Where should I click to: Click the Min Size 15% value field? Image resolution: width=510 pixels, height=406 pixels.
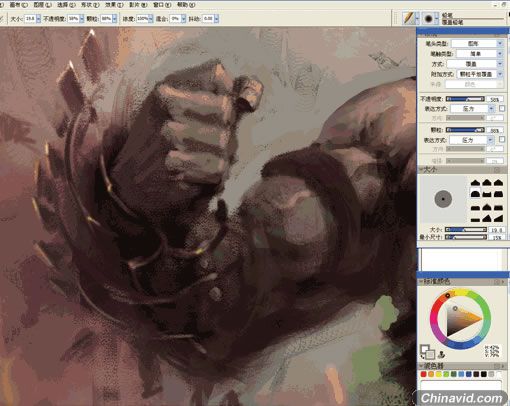(497, 237)
